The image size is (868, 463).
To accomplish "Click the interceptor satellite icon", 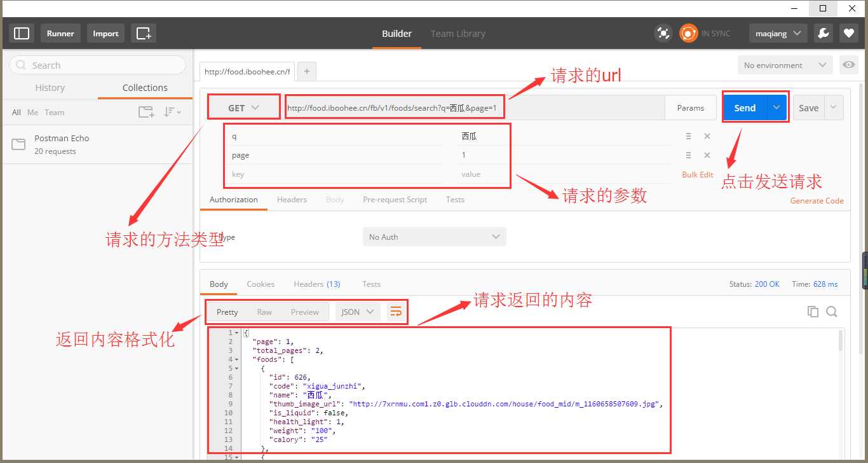I will (663, 33).
